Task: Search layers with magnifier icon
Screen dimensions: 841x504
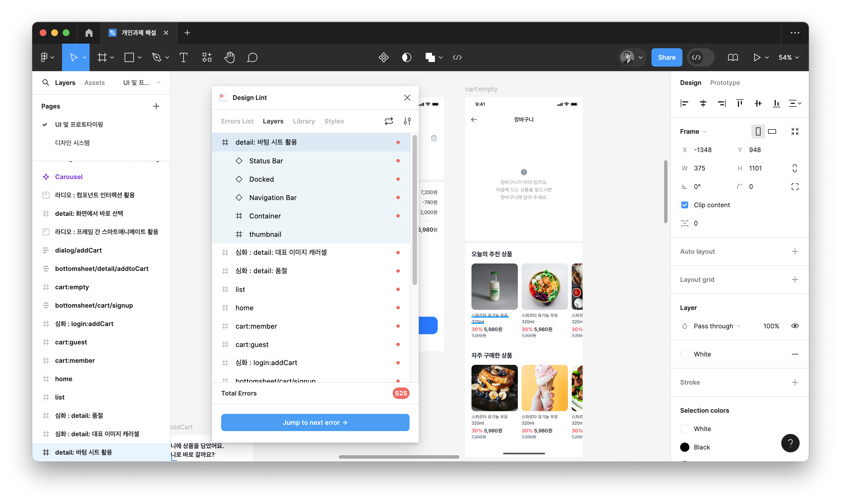Action: (45, 83)
